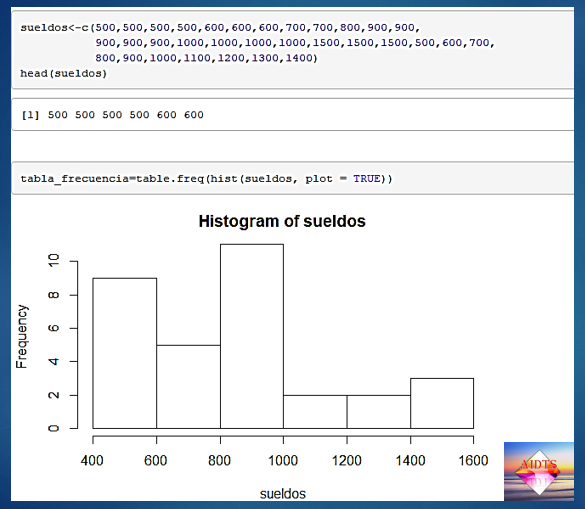Click the histogram bar from 400 to 600
The image size is (585, 509).
(125, 353)
